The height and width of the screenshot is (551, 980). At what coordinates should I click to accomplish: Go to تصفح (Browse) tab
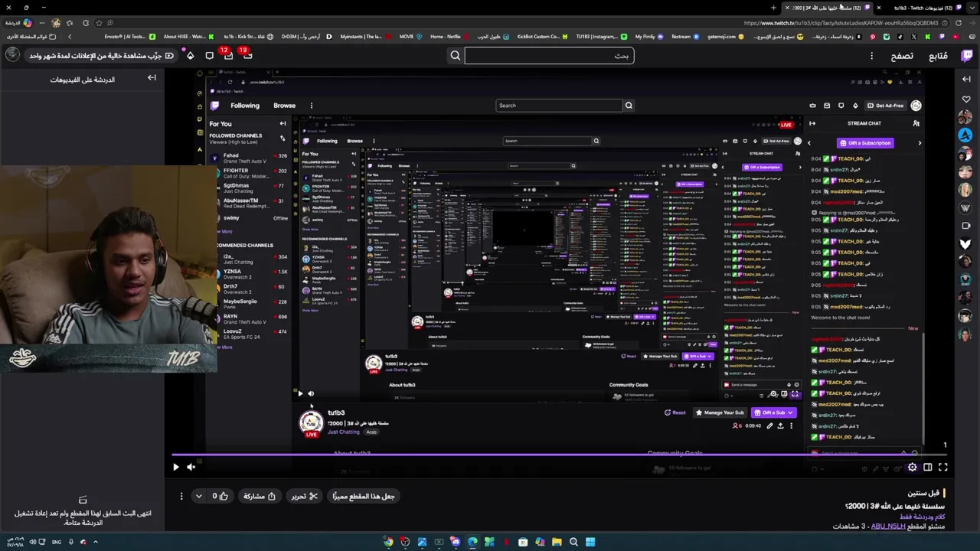[902, 56]
